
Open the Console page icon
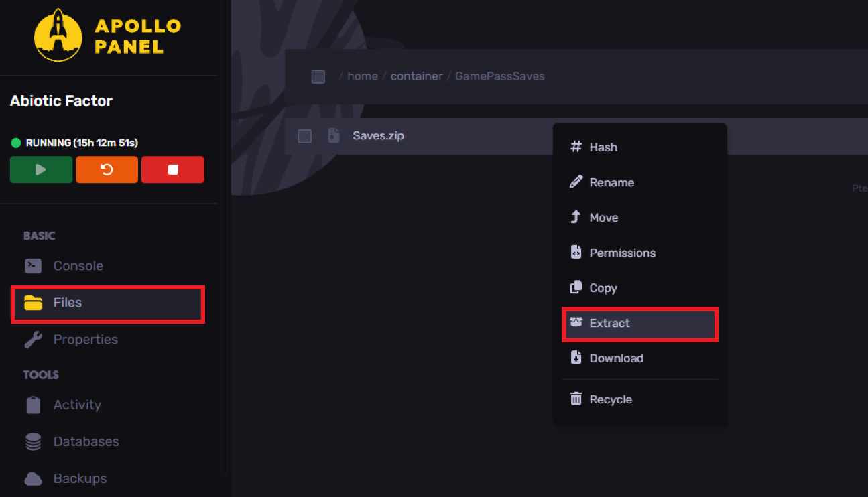(x=33, y=266)
